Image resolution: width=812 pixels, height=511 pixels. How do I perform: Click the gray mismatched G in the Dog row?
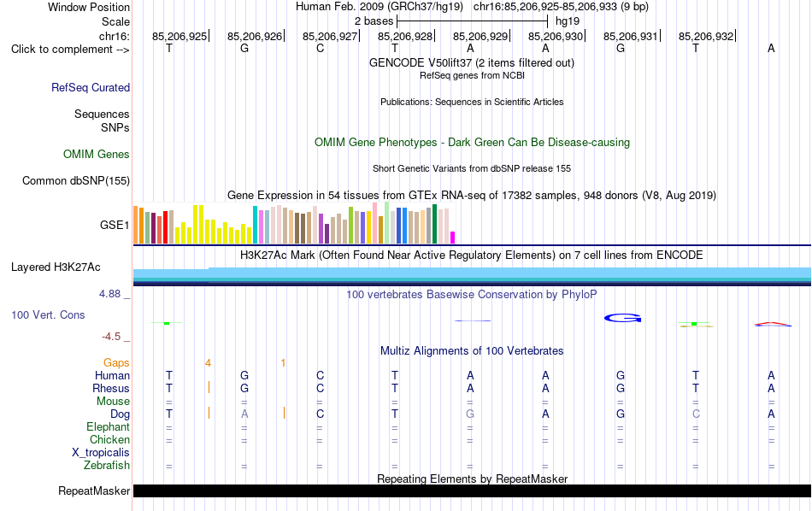(x=470, y=414)
